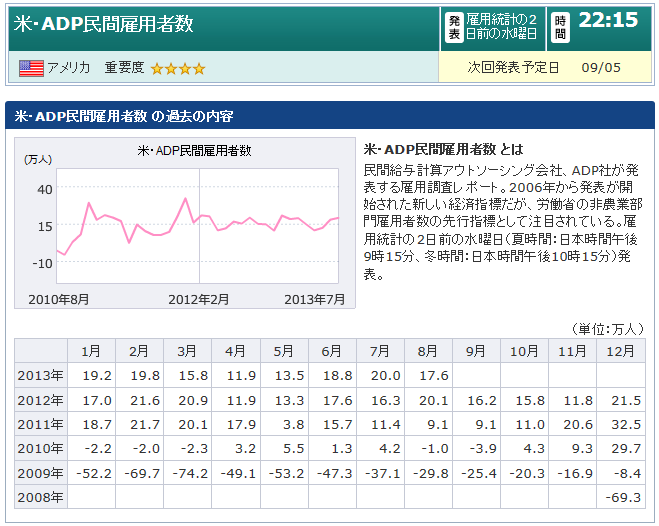This screenshot has width=659, height=526.
Task: Click the (万人) chart unit label
Action: point(38,160)
